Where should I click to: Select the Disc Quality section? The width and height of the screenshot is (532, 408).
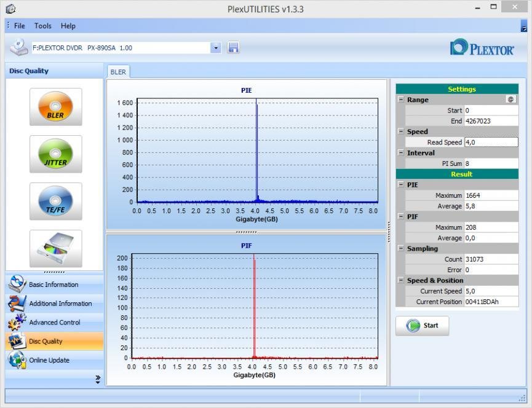[x=54, y=341]
